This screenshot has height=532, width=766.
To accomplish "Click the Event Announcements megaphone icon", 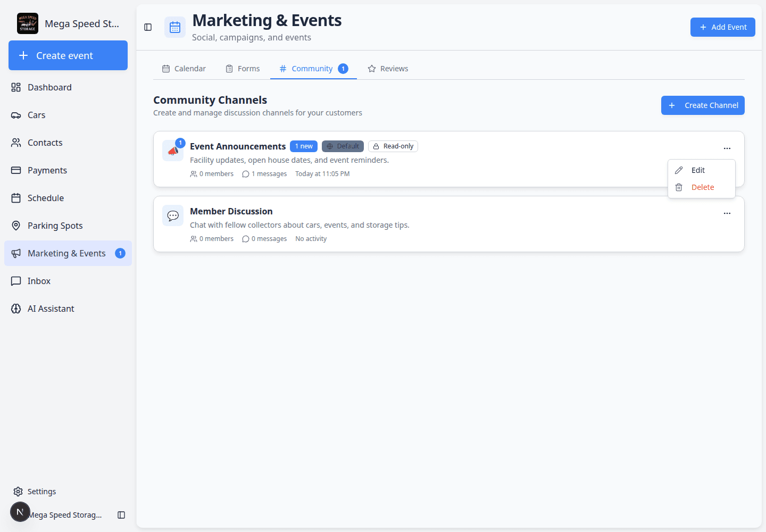I will pyautogui.click(x=173, y=151).
